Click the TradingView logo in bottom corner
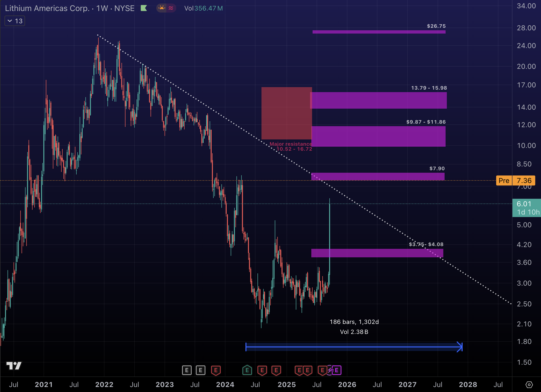This screenshot has height=392, width=541. (14, 366)
